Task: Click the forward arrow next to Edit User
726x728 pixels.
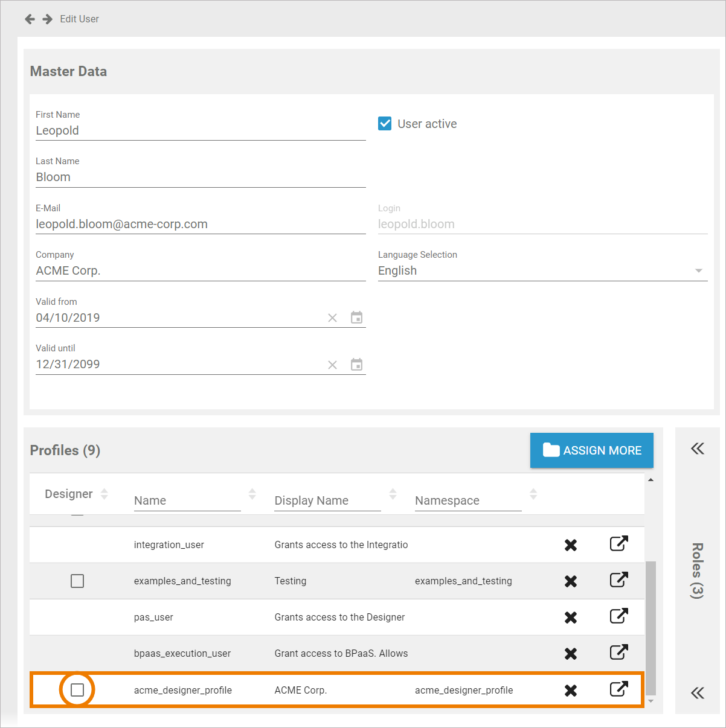Action: tap(47, 19)
